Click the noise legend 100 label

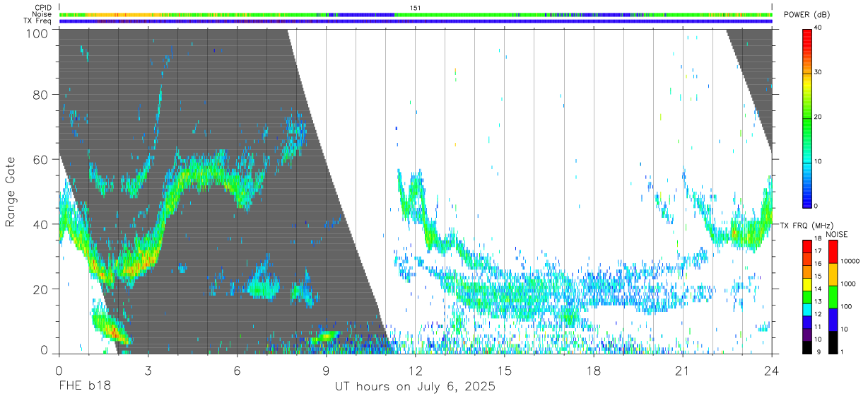845,306
